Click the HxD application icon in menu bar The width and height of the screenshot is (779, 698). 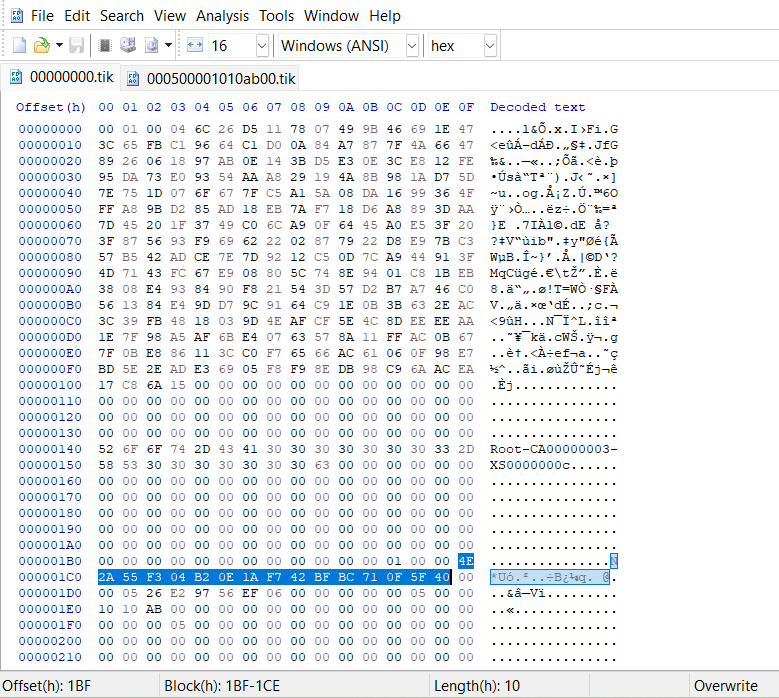[x=17, y=16]
